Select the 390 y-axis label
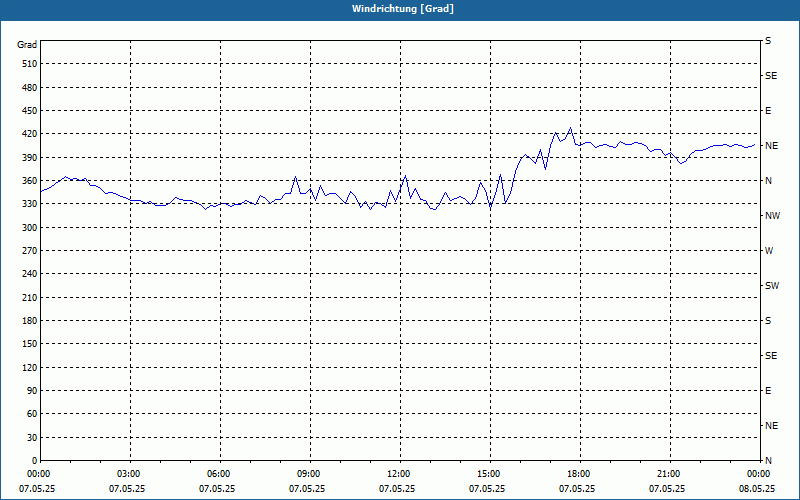 point(30,158)
